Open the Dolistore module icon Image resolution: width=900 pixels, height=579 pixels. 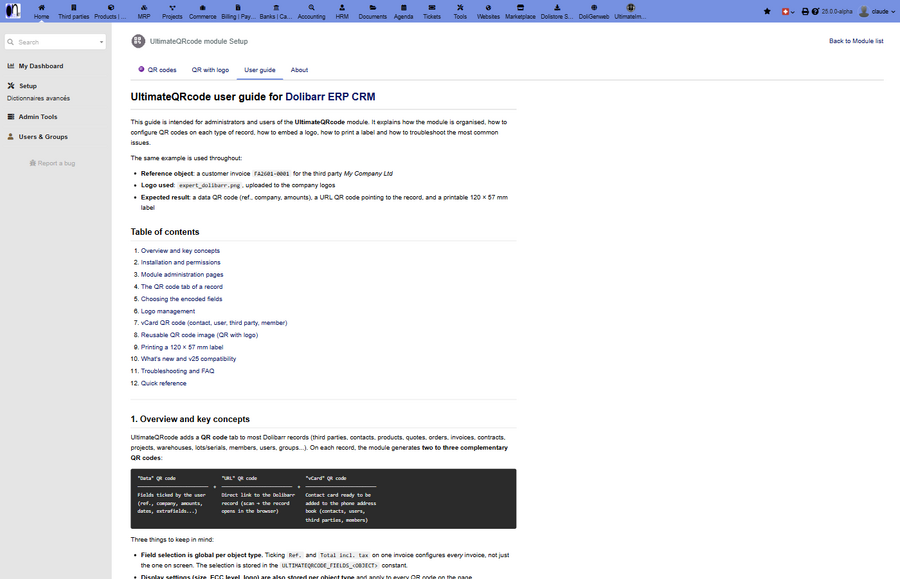557,7
